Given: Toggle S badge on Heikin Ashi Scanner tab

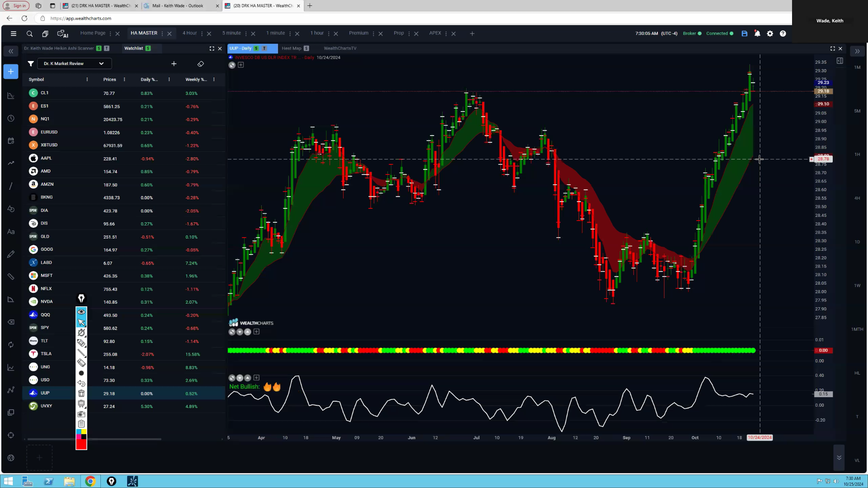Looking at the screenshot, I should (99, 48).
